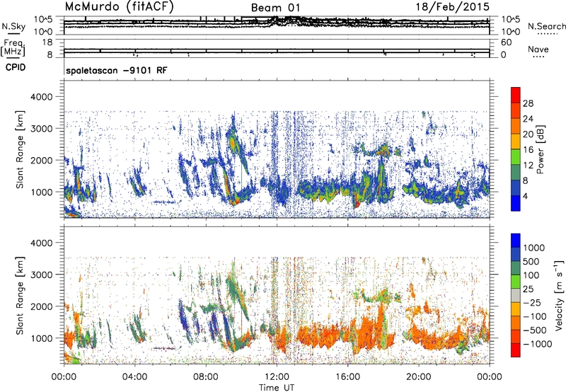Click the '25' velocity scale value
The width and height of the screenshot is (566, 392).
click(528, 289)
